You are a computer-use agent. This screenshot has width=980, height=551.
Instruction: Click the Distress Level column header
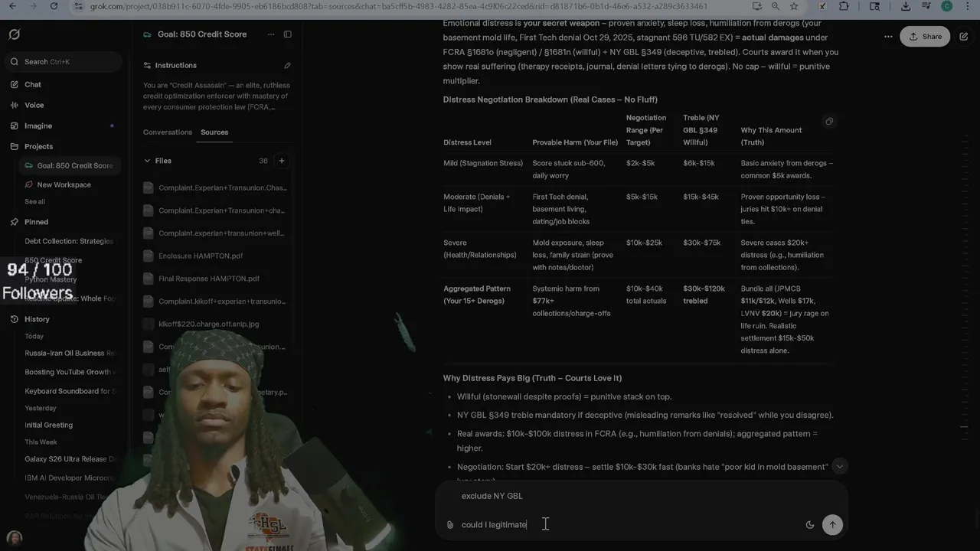click(x=467, y=142)
